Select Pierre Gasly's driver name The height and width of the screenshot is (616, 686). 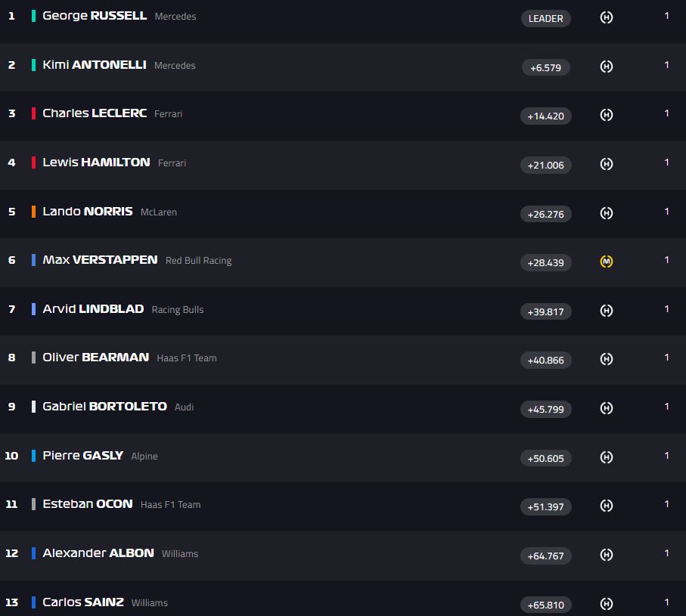tap(82, 455)
